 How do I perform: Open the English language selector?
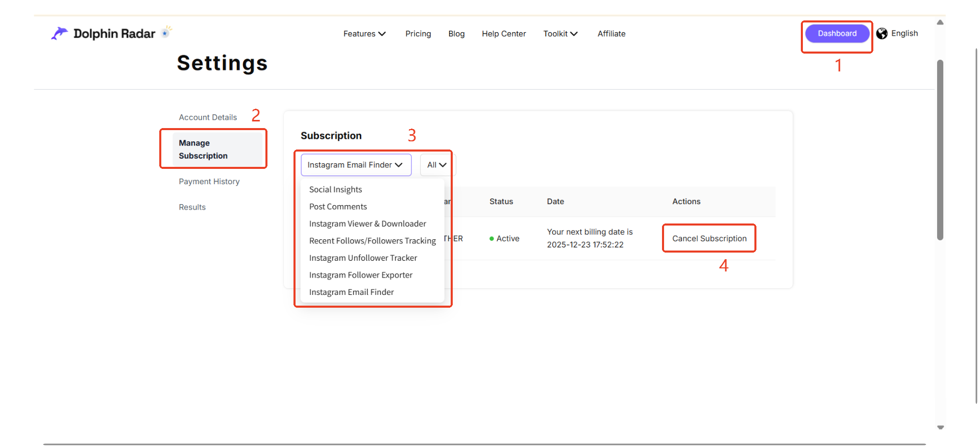pos(904,33)
